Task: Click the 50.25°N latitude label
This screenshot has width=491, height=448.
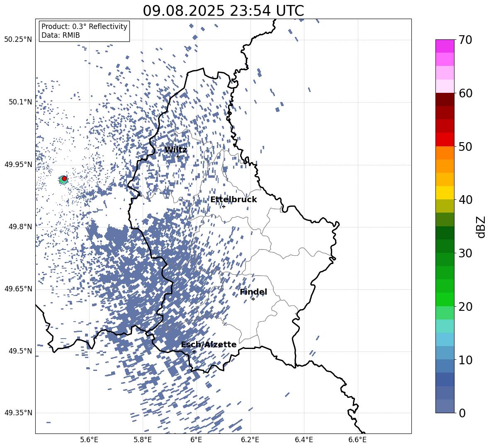Action: click(x=18, y=40)
